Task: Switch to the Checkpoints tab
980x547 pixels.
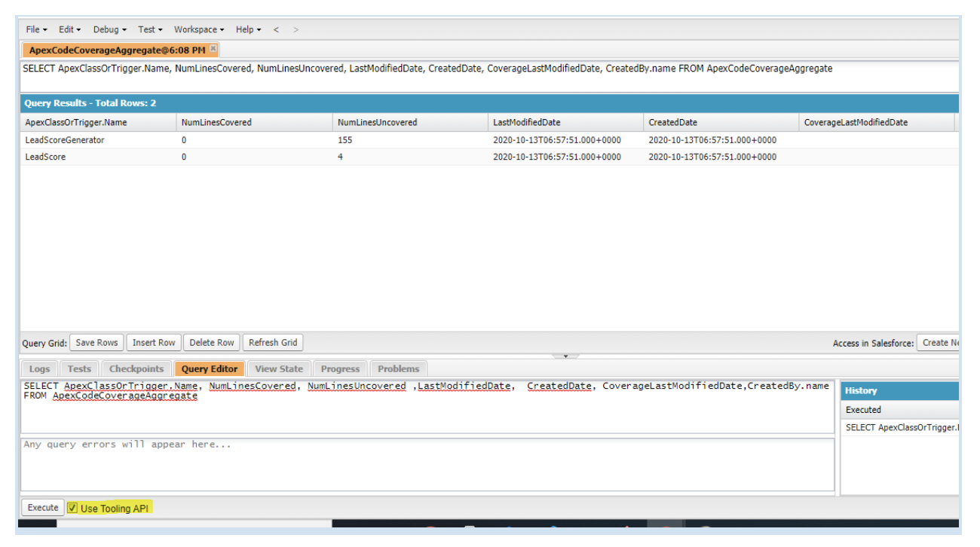Action: click(136, 369)
